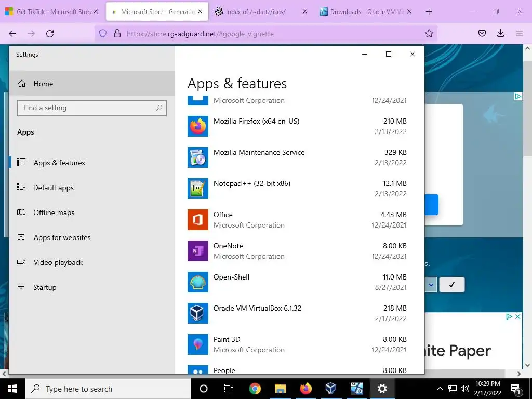Go back in Firefox browser
The height and width of the screenshot is (399, 532).
pyautogui.click(x=12, y=34)
